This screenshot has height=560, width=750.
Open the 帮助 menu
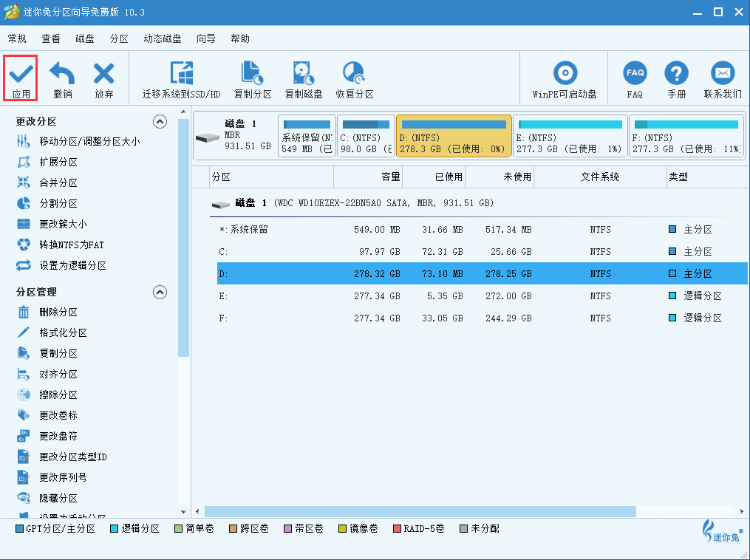point(239,38)
